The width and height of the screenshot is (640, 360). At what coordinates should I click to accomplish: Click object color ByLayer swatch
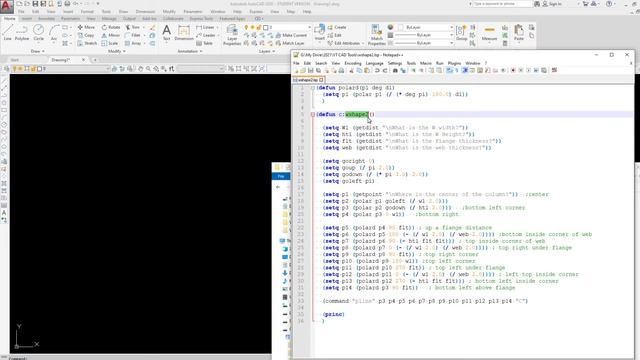pyautogui.click(x=401, y=27)
